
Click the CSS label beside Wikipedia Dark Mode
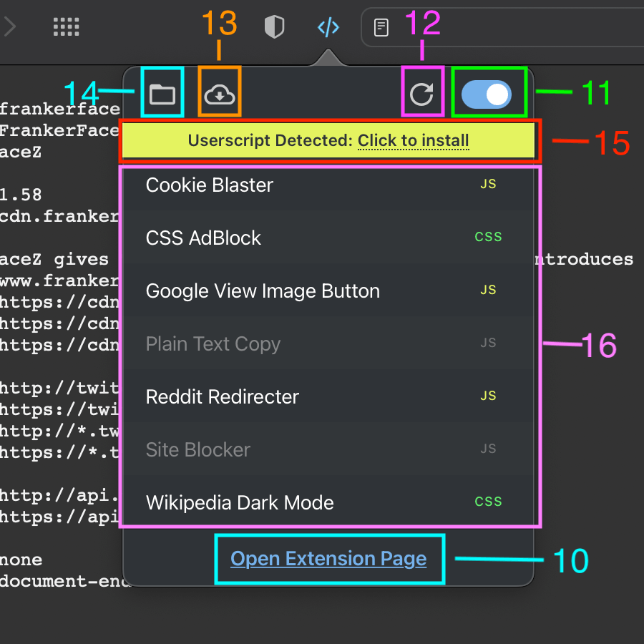pos(488,501)
